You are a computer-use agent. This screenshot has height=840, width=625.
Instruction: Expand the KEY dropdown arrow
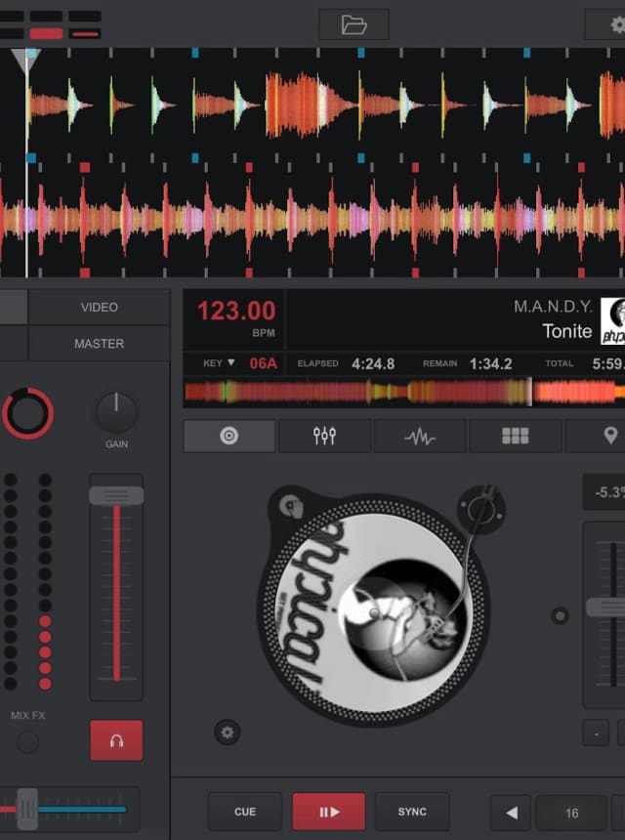[231, 363]
